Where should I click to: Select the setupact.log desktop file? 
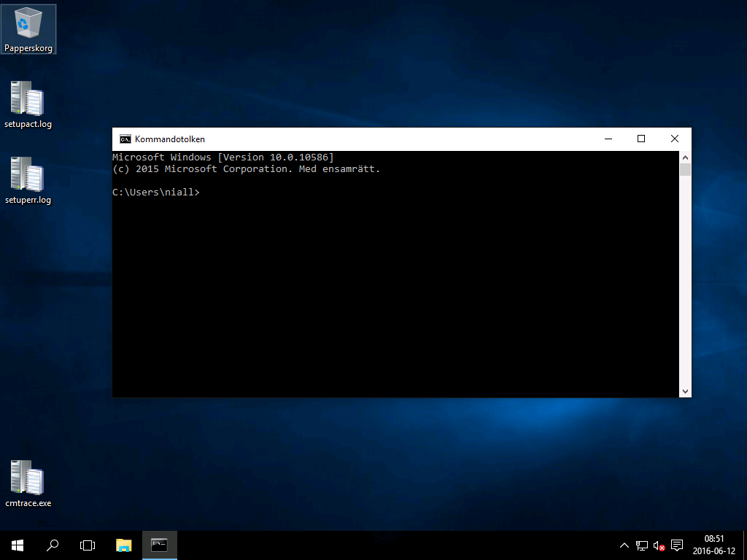coord(28,105)
